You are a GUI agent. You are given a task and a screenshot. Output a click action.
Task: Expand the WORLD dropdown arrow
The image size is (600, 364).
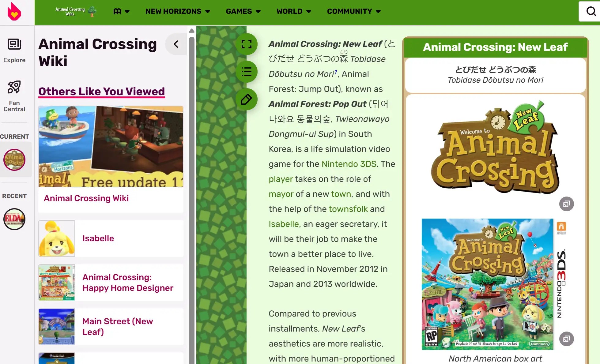[309, 12]
